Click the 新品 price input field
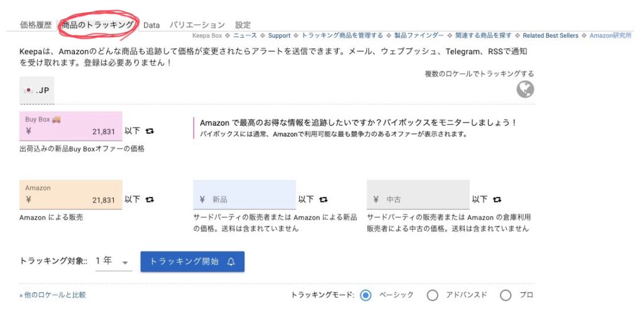Viewport: 644px width, 317px height. [x=245, y=199]
